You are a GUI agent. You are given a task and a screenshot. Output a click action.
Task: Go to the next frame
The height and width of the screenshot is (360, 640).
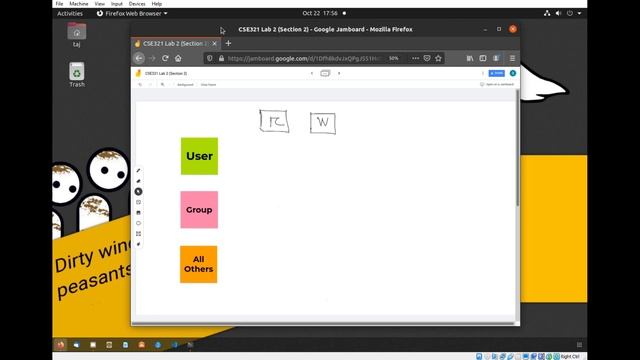[x=339, y=73]
